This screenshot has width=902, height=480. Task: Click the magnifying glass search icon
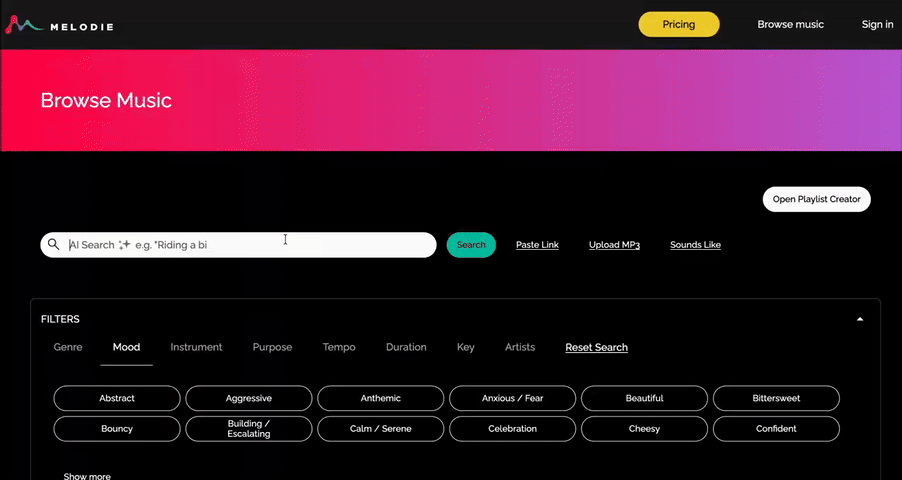(54, 244)
